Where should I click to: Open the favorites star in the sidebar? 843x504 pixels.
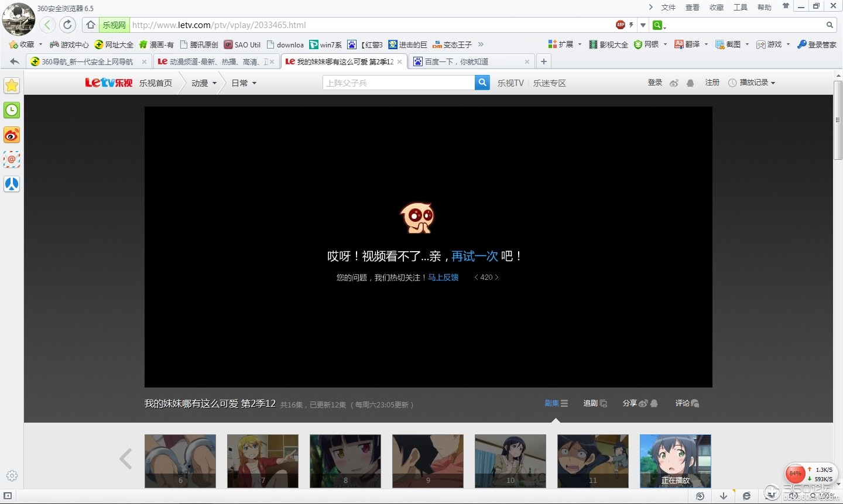12,85
